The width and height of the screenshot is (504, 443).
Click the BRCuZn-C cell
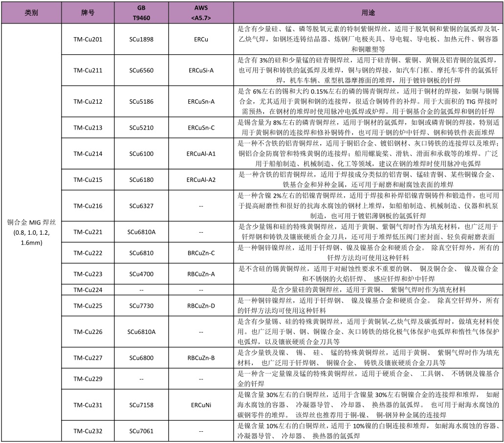[201, 252]
